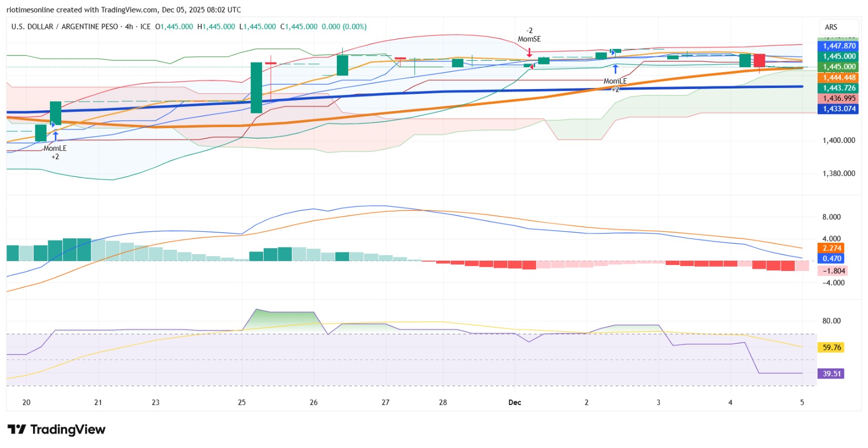Viewport: 868px width, 448px height.
Task: Select the orange 2.274 signal value label
Action: (x=831, y=248)
